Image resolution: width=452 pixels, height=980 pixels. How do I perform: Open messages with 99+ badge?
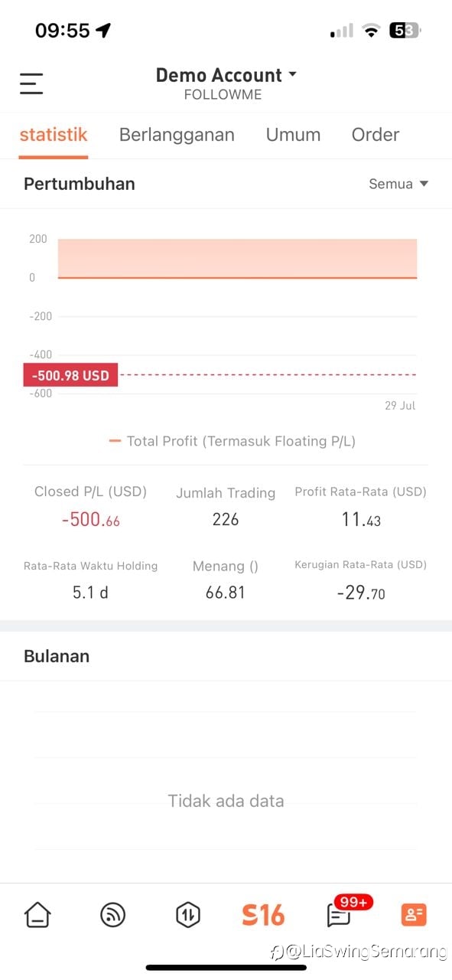pos(340,913)
